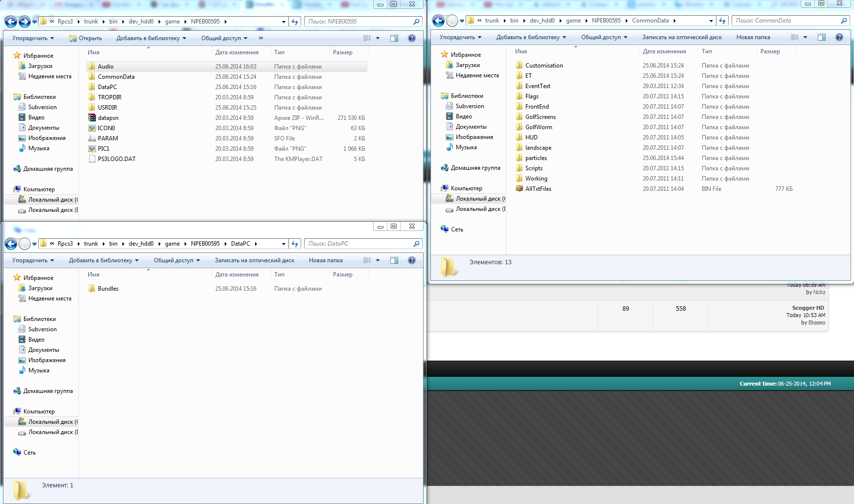Click refresh button in DataPC address bar
Screen dimensions: 854x504
[x=295, y=244]
